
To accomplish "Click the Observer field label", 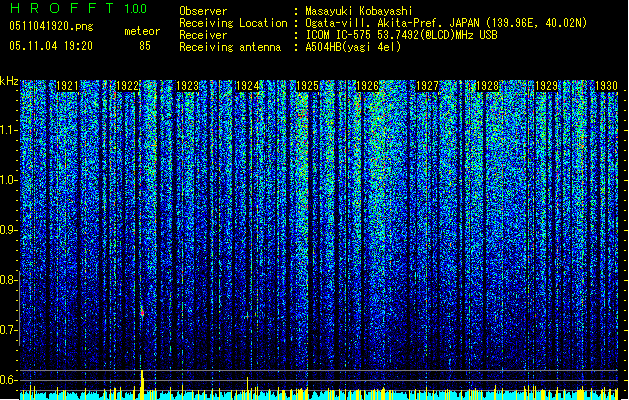I will (x=203, y=11).
